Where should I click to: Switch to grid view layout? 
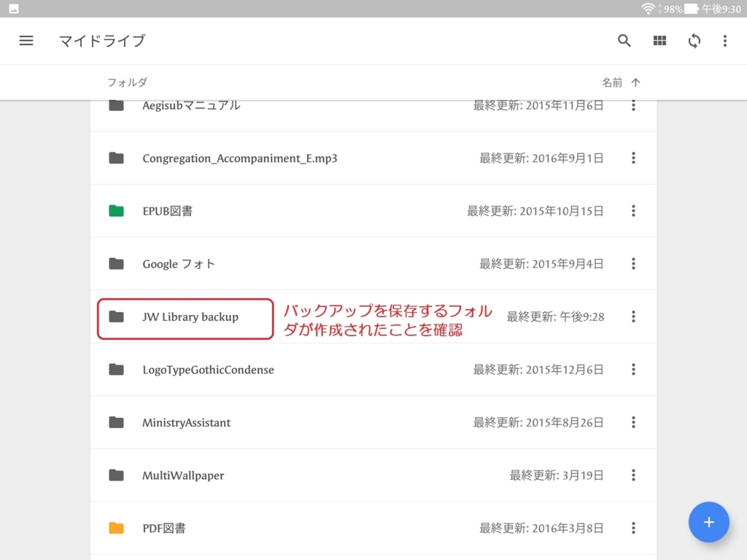pyautogui.click(x=659, y=41)
